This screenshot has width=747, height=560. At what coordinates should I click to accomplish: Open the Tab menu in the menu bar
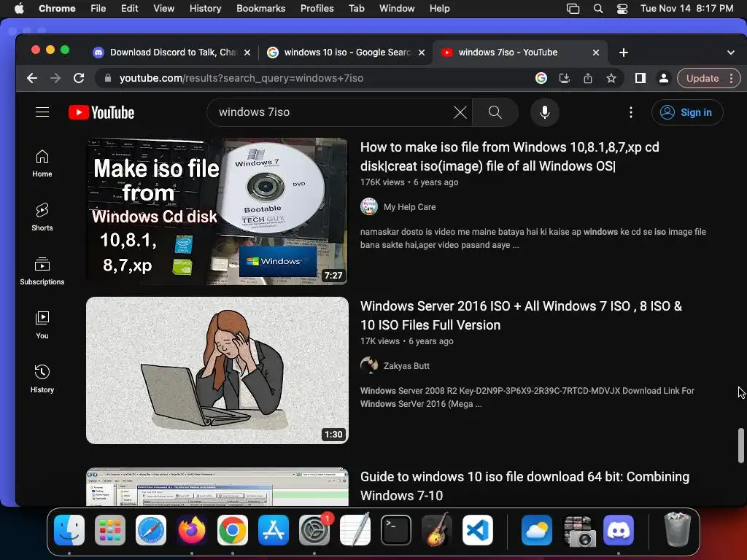pos(356,8)
